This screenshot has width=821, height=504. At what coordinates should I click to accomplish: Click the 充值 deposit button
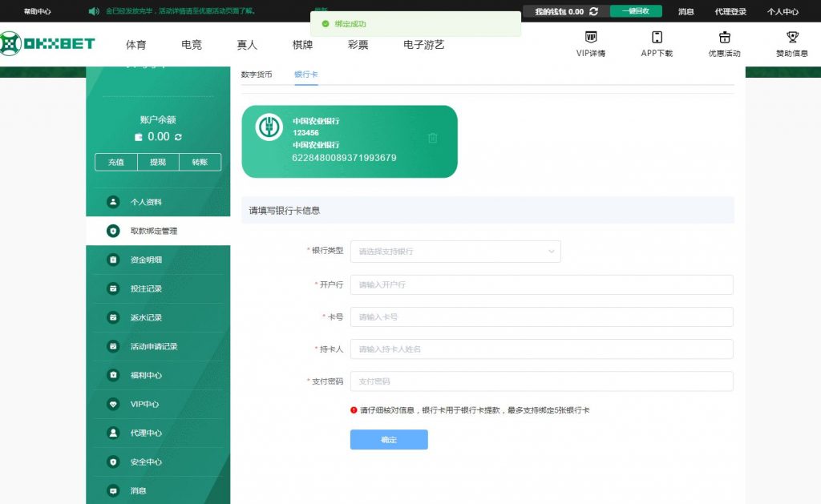coord(116,162)
